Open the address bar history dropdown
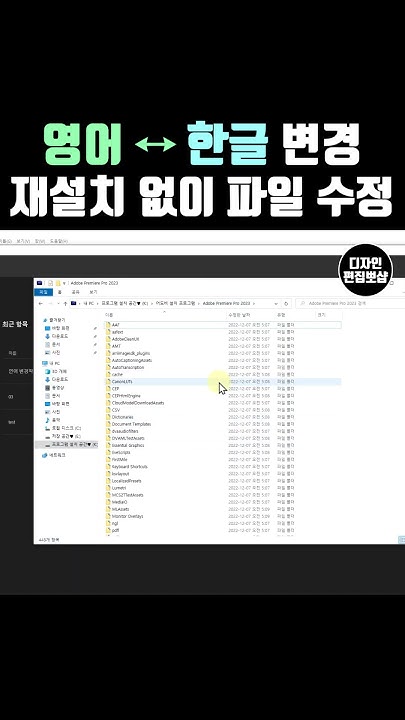This screenshot has height=720, width=405. [276, 304]
